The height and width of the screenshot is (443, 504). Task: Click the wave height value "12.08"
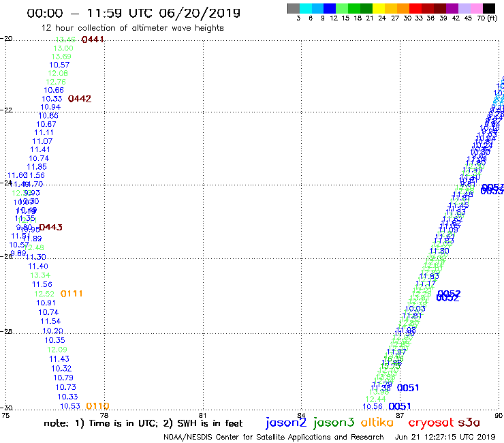click(x=57, y=74)
